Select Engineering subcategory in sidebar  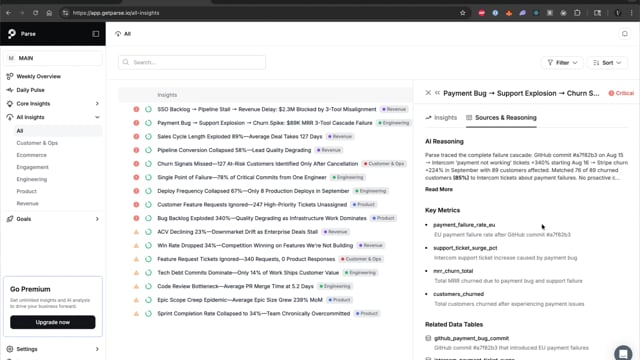pos(31,179)
